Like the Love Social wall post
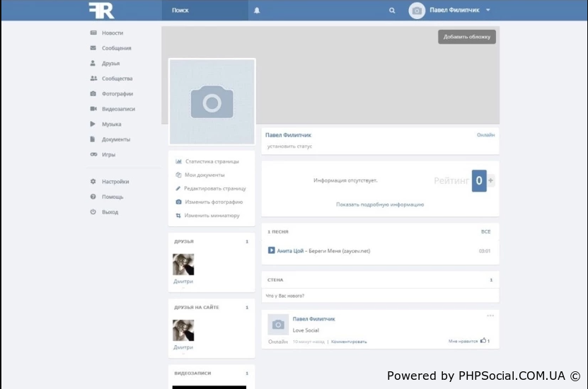The image size is (588, 389). coord(483,341)
